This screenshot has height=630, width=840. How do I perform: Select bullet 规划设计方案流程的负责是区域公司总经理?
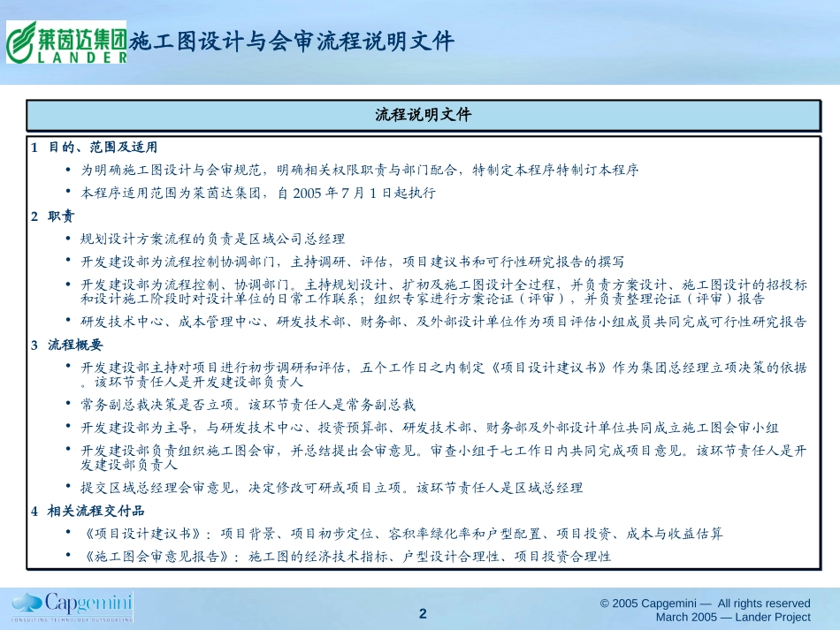coord(213,239)
